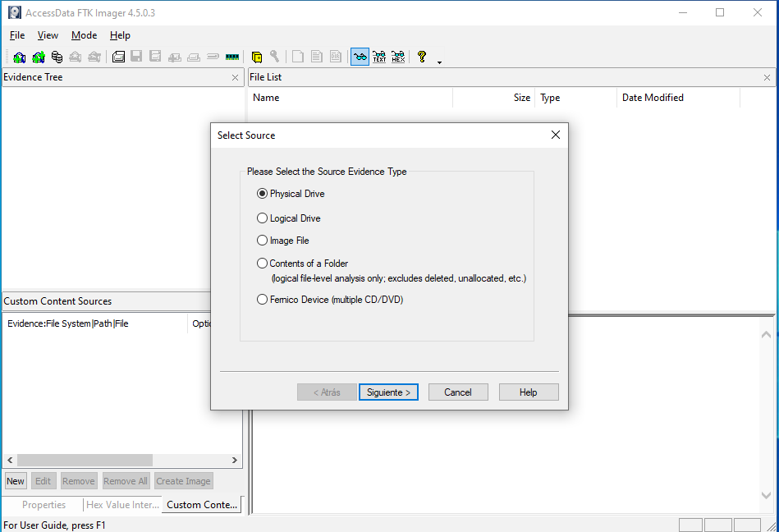Sort File List by Date Modified column
The height and width of the screenshot is (532, 779).
[x=678, y=98]
